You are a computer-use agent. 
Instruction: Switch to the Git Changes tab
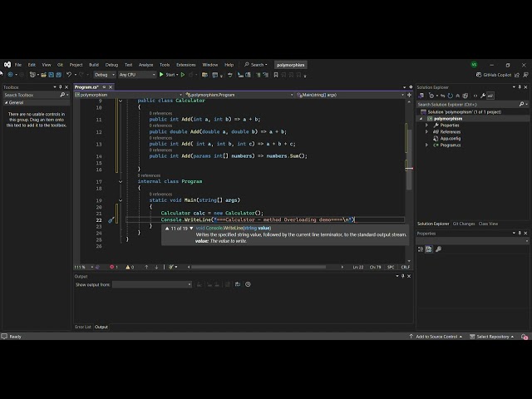[464, 224]
